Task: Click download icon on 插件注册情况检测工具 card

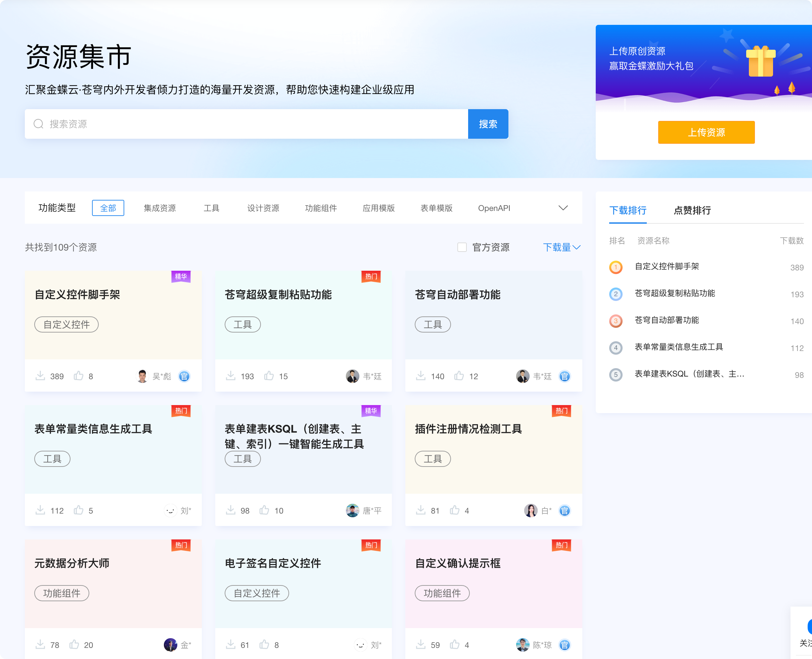Action: point(420,510)
